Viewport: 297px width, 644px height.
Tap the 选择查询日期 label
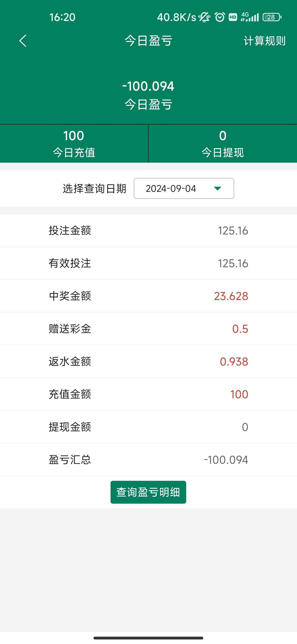click(94, 189)
